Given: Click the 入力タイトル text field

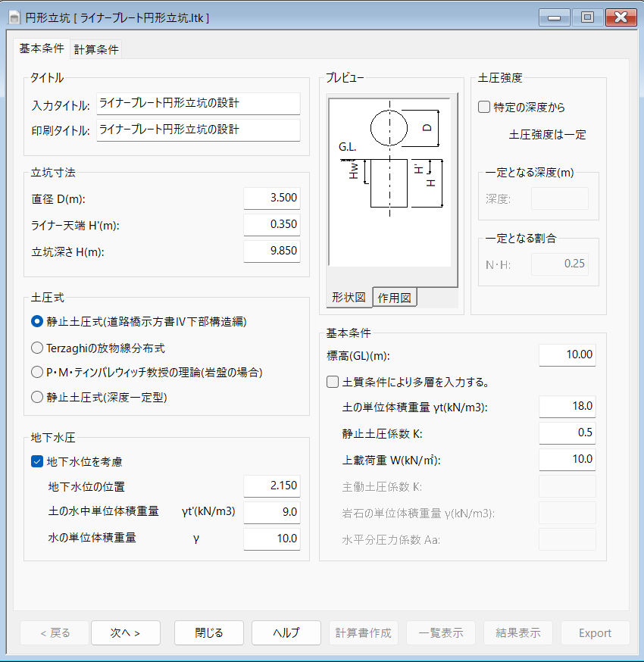Looking at the screenshot, I should point(198,103).
